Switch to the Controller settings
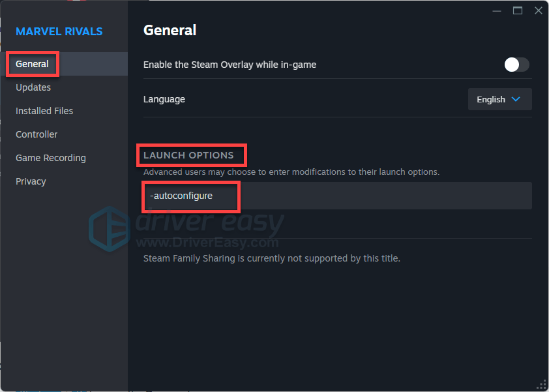549x392 pixels. pos(37,134)
